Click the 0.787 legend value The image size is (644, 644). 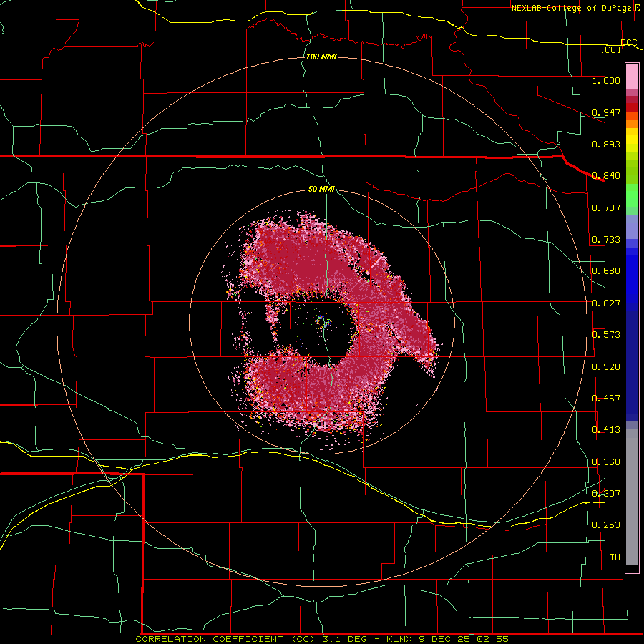606,208
